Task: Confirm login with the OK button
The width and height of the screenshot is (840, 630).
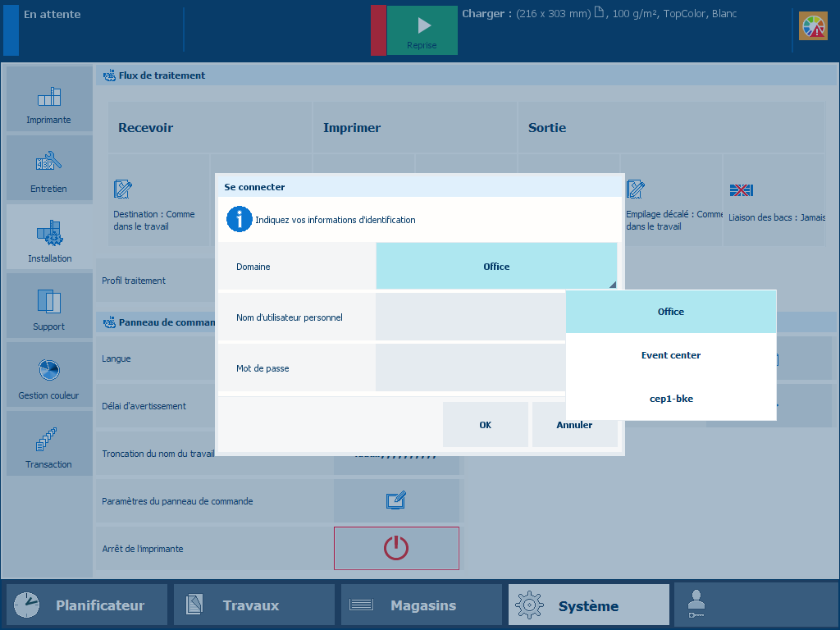Action: (485, 425)
